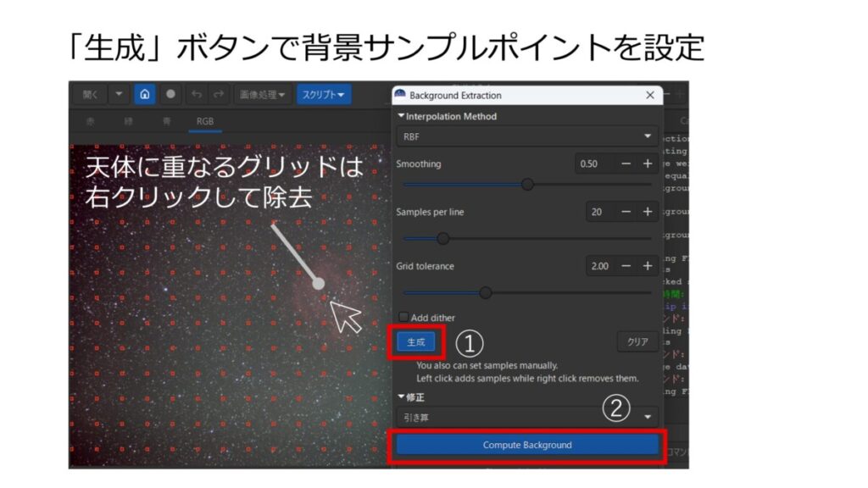This screenshot has height=488, width=868.
Task: Increase Smoothing with plus button
Action: tap(647, 164)
